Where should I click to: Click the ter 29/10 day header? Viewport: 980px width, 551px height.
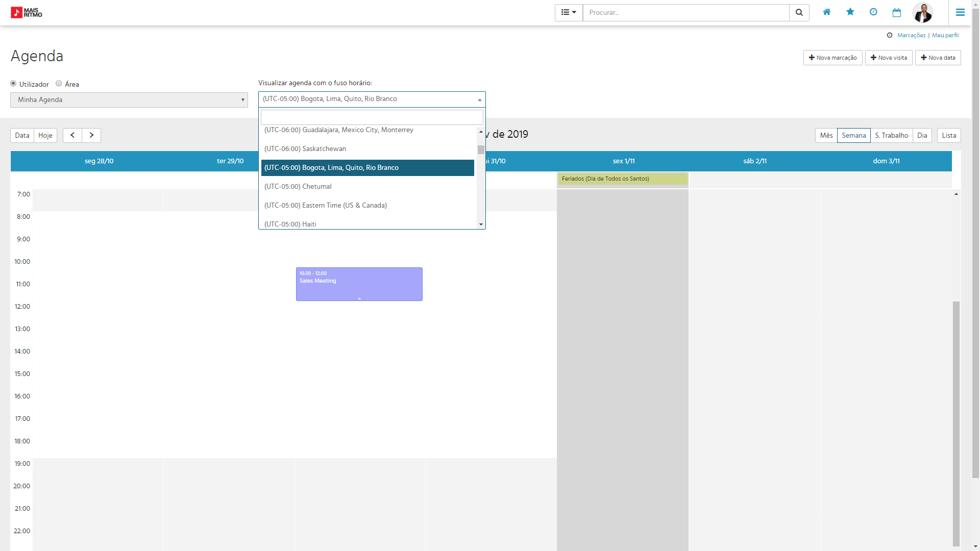point(230,161)
